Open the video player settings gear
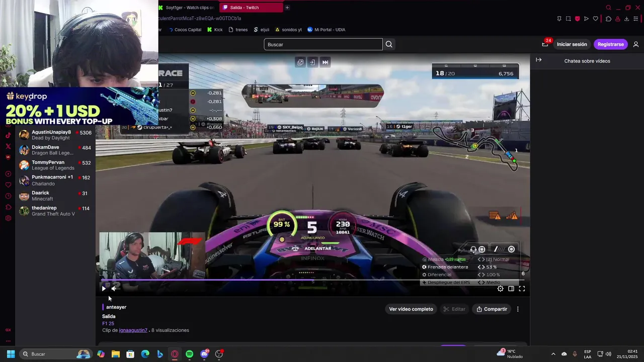This screenshot has width=644, height=362. coord(500,289)
